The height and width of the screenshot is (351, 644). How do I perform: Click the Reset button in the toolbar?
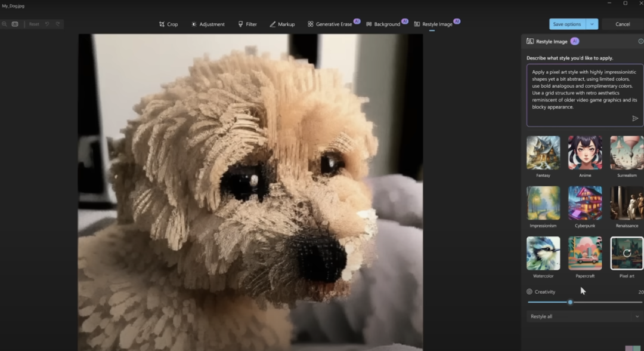tap(34, 24)
